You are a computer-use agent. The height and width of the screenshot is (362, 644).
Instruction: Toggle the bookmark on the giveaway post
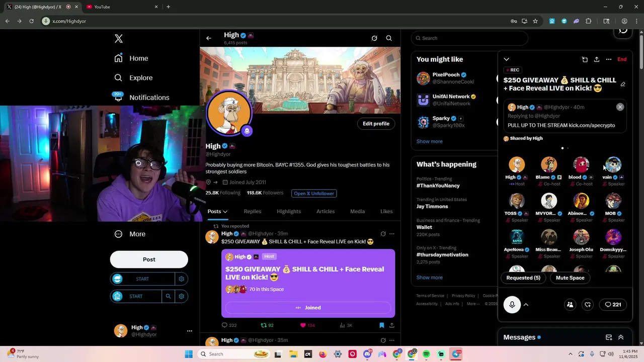click(x=382, y=325)
